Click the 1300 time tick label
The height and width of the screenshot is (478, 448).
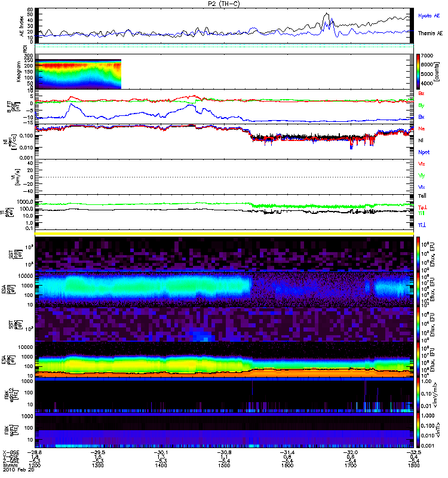pyautogui.click(x=97, y=465)
